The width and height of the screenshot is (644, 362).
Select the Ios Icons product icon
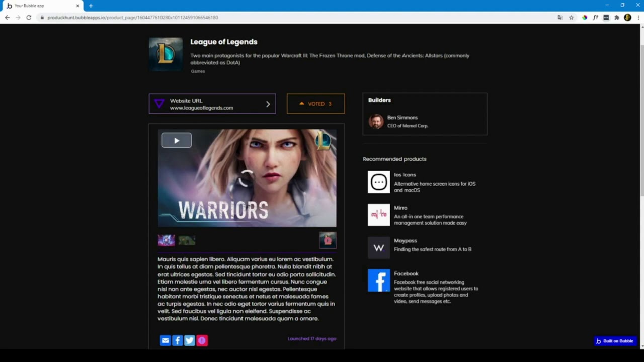coord(379,182)
